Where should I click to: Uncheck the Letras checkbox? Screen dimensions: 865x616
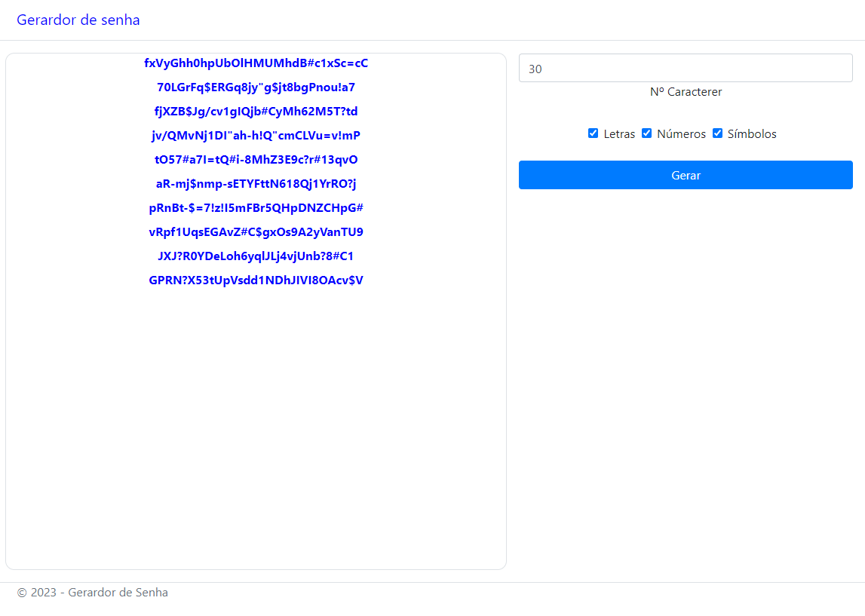(x=593, y=133)
